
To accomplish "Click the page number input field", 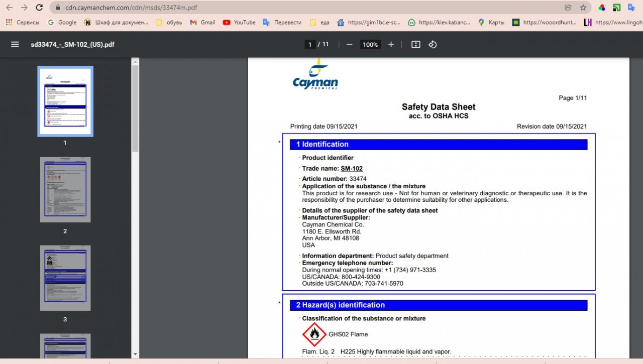I will [x=310, y=45].
